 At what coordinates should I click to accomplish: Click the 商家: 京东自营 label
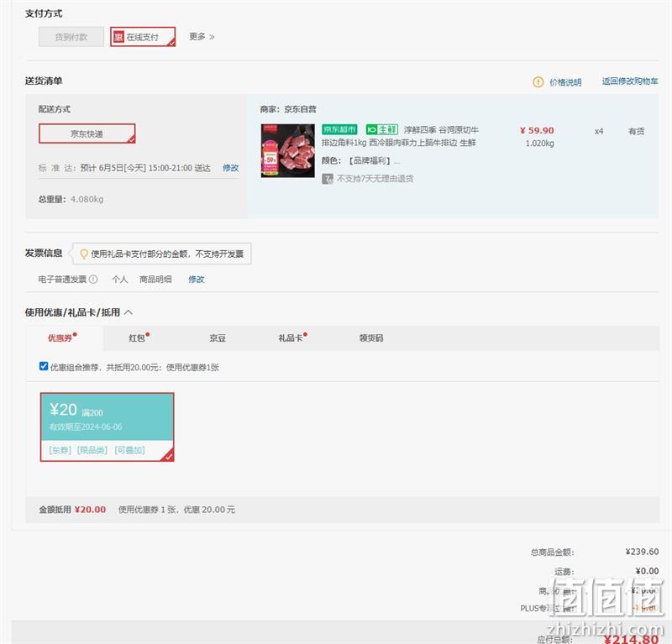pos(288,109)
